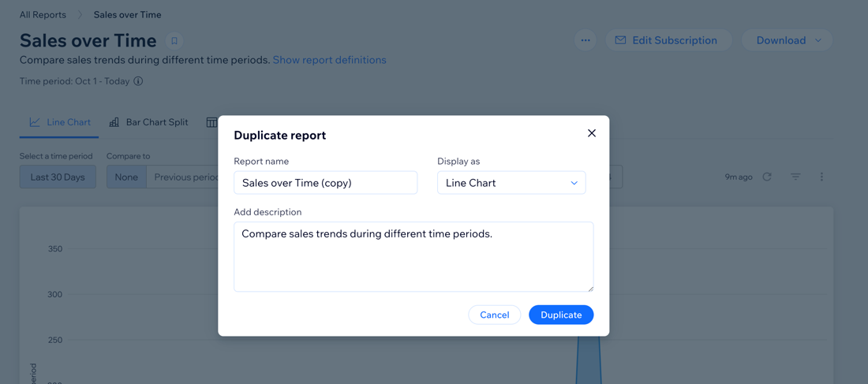The height and width of the screenshot is (384, 868).
Task: Click the Duplicate button
Action: pos(561,315)
